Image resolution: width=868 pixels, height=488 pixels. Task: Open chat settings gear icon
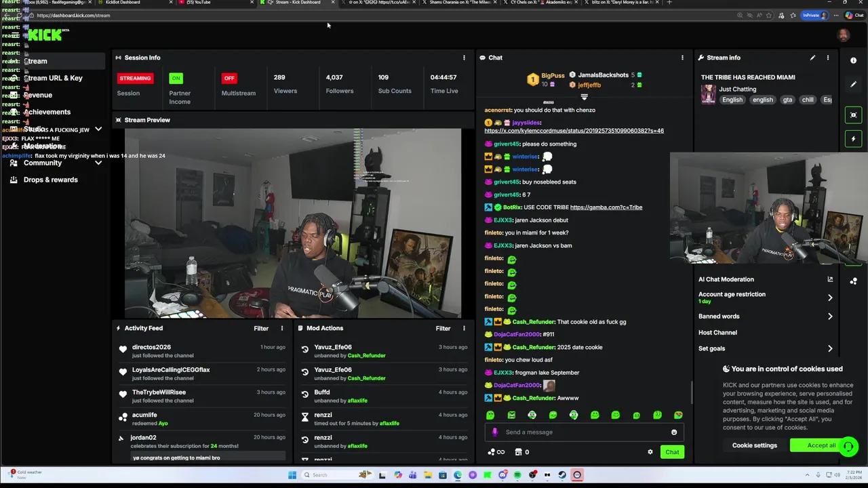[650, 452]
